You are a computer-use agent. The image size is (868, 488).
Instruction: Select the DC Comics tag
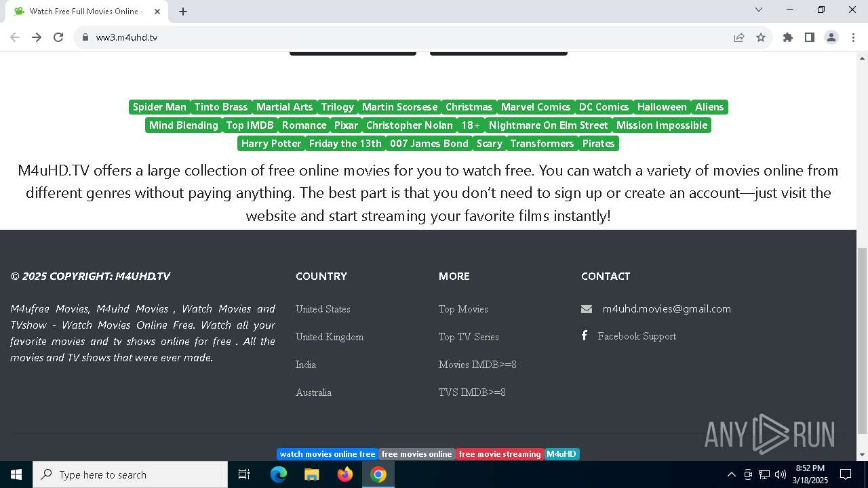tap(604, 107)
